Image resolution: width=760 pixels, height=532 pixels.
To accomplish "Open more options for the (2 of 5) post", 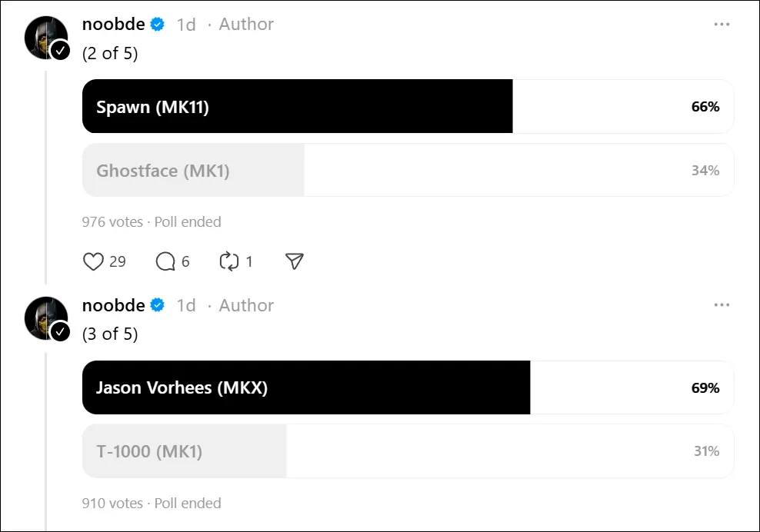I will pos(721,25).
